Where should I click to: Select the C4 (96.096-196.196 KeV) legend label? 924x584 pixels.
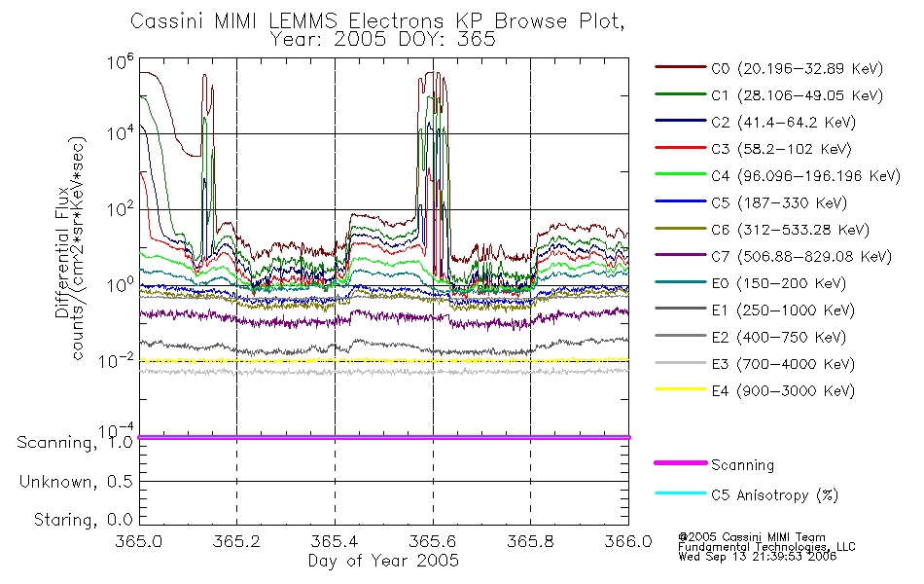coord(806,176)
